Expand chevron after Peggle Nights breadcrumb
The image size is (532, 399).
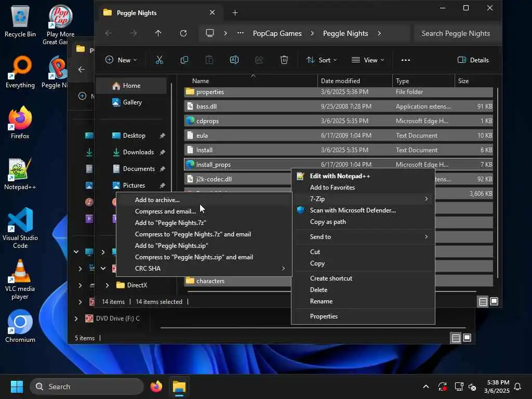[x=379, y=33]
